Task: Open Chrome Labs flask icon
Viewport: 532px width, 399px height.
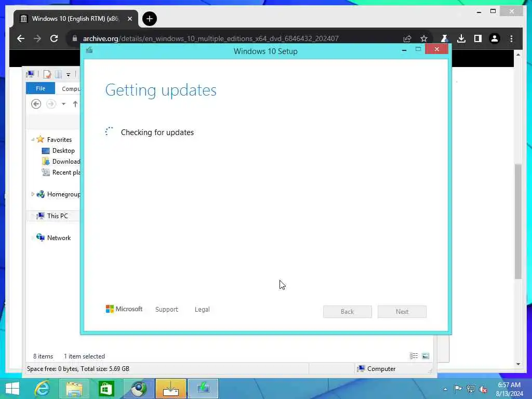Action: click(x=444, y=38)
